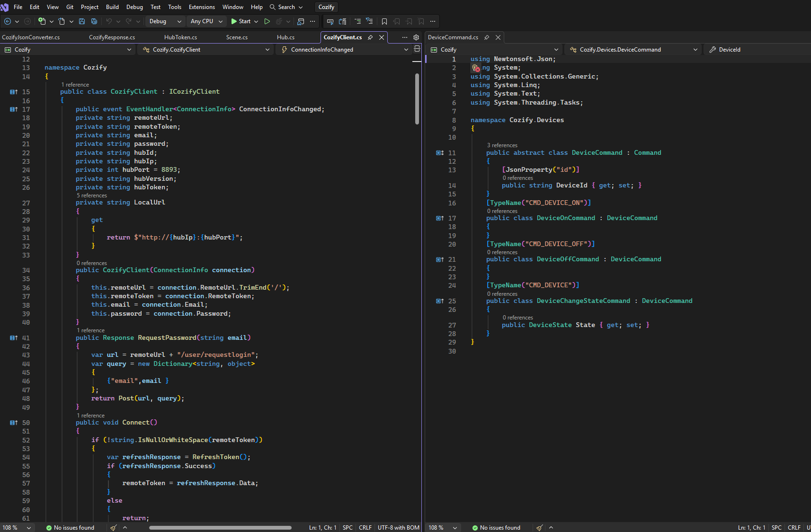Click the Search box in title bar
811x532 pixels.
pyautogui.click(x=286, y=7)
